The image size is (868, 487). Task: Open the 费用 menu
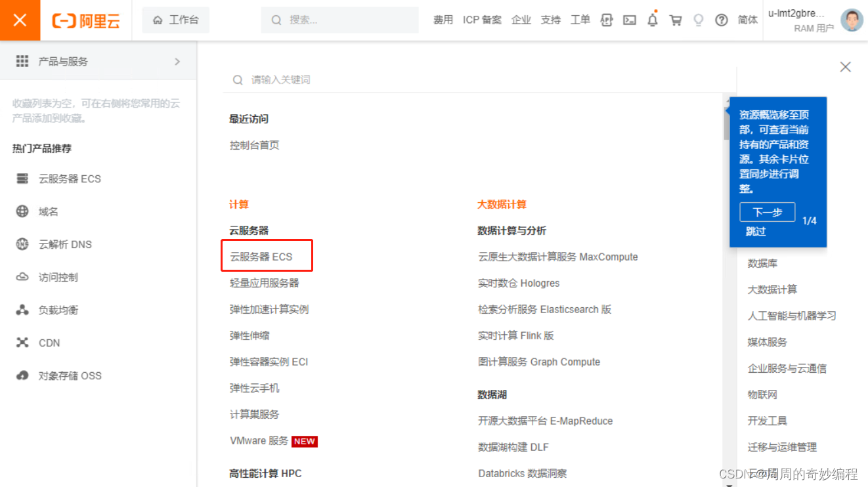(x=443, y=20)
